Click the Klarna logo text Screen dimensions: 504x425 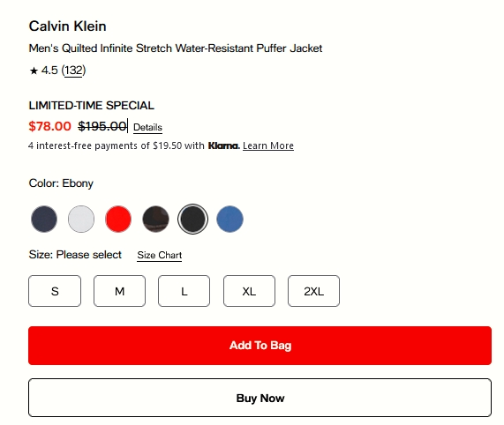223,145
